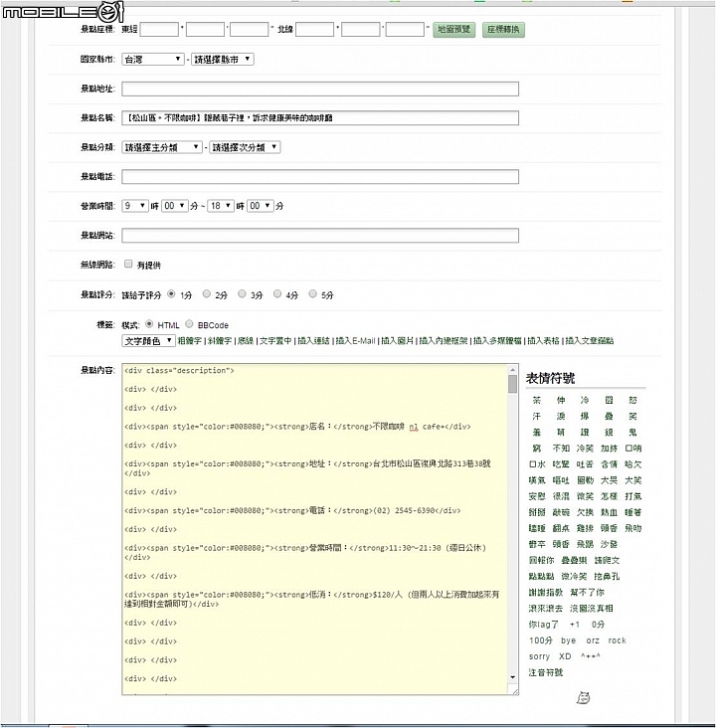Click 斜體字 for italic text
Viewport: 716px width, 728px height.
click(x=220, y=341)
